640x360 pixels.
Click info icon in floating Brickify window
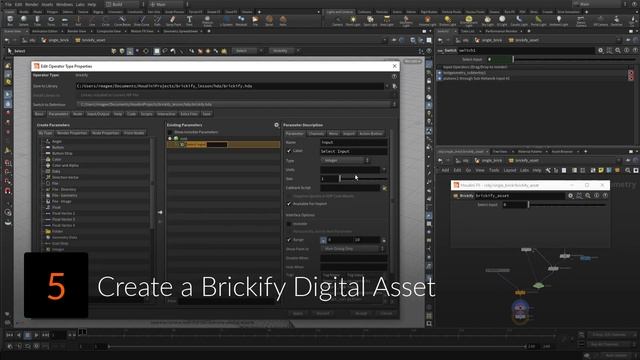click(596, 196)
